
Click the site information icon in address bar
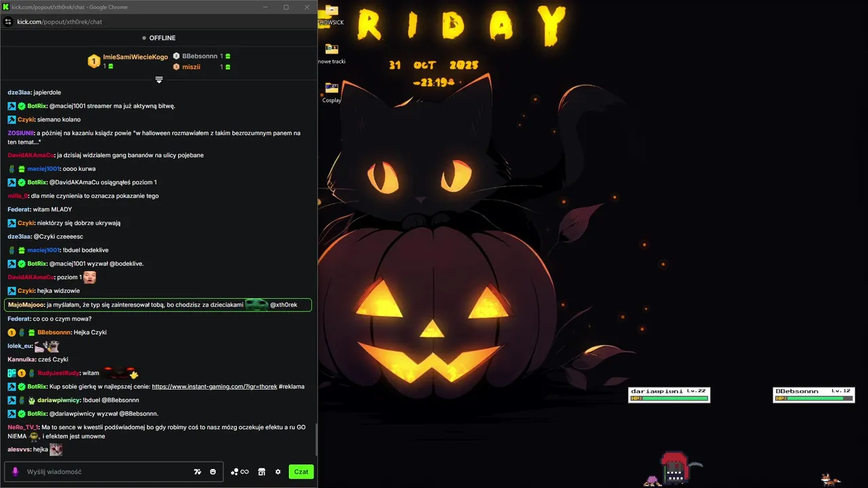click(x=8, y=22)
